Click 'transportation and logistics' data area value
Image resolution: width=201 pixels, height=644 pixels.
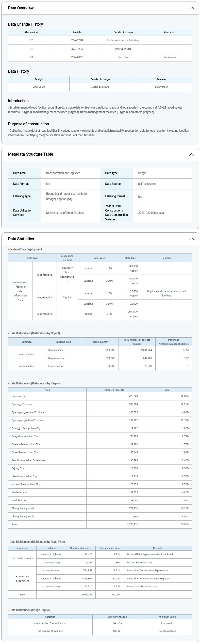(63, 173)
